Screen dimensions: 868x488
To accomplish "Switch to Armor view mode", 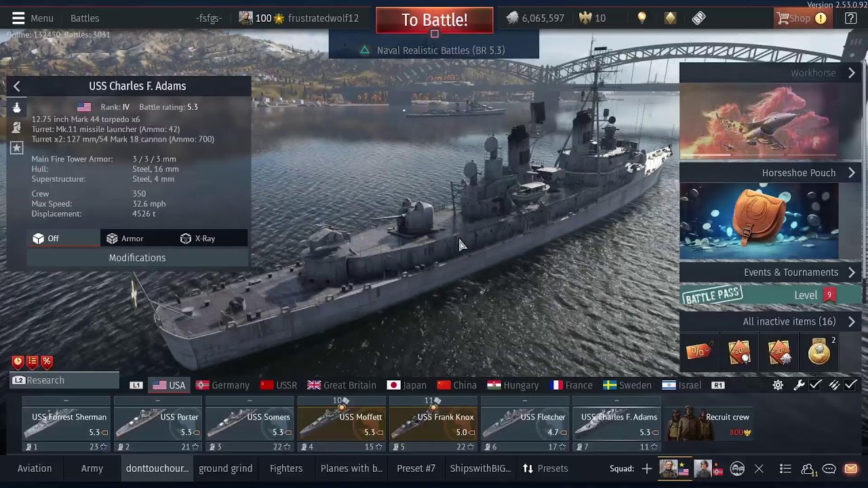I will click(138, 239).
